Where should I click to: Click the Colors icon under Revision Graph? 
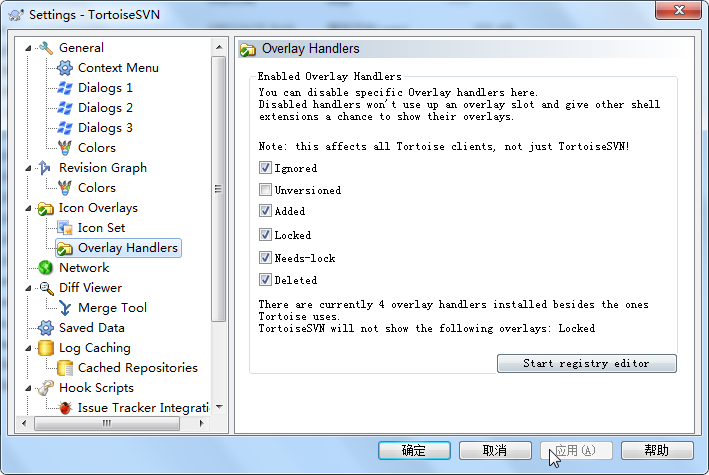pos(65,188)
